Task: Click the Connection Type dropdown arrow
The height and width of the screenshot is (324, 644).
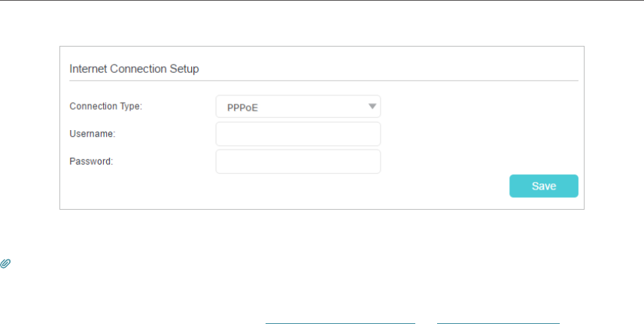Action: (x=372, y=106)
